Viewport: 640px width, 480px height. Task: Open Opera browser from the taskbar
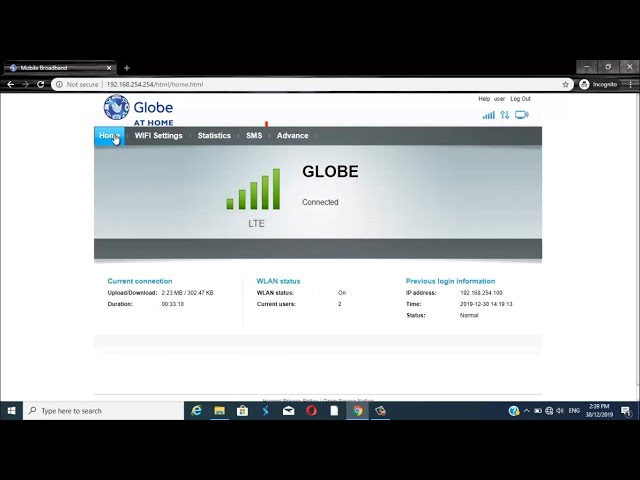[x=311, y=411]
